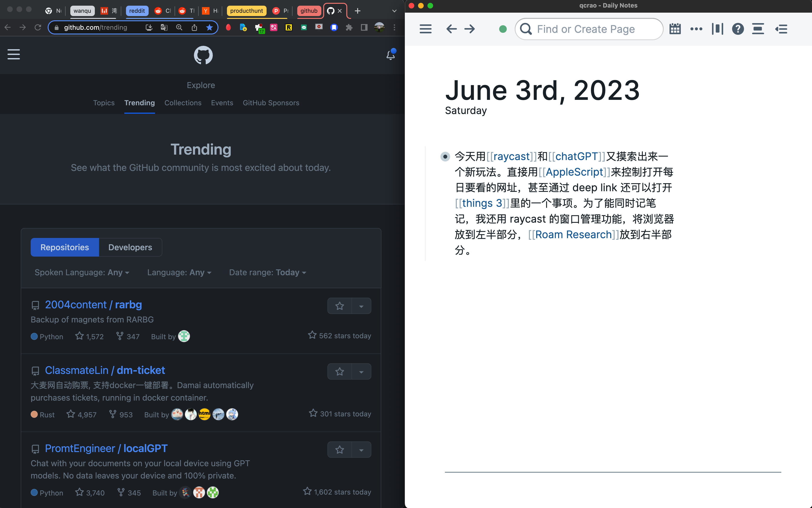
Task: Select the Developers tab
Action: click(130, 247)
